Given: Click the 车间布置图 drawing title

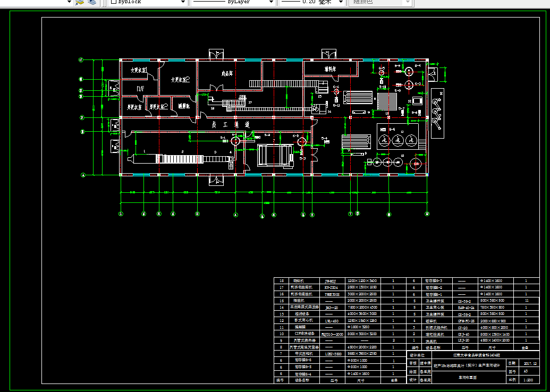Looking at the screenshot, I should tap(468, 378).
